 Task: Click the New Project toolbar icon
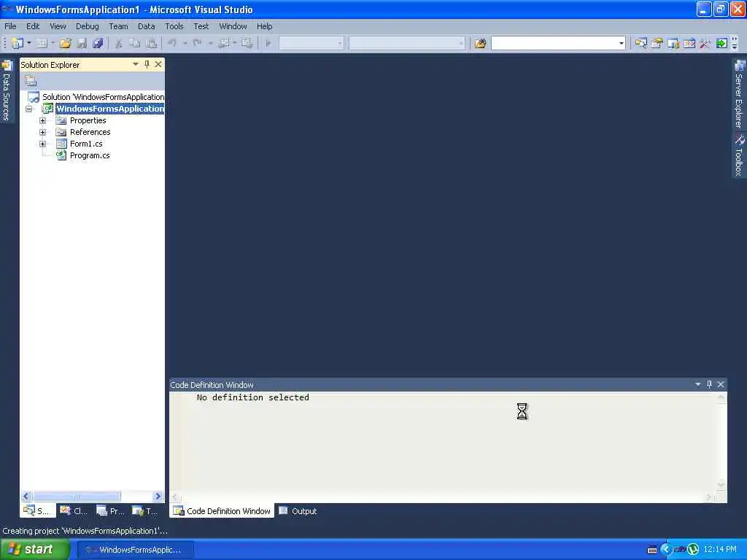18,43
